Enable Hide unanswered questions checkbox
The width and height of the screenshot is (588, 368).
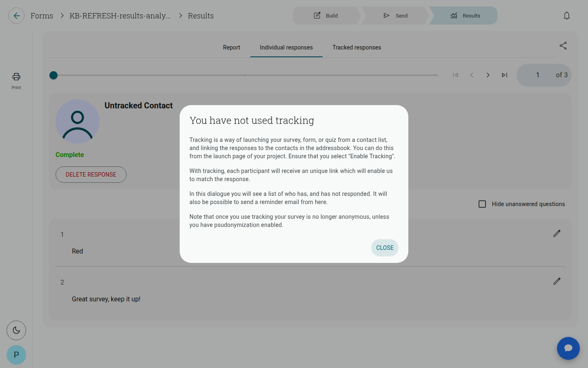(482, 204)
